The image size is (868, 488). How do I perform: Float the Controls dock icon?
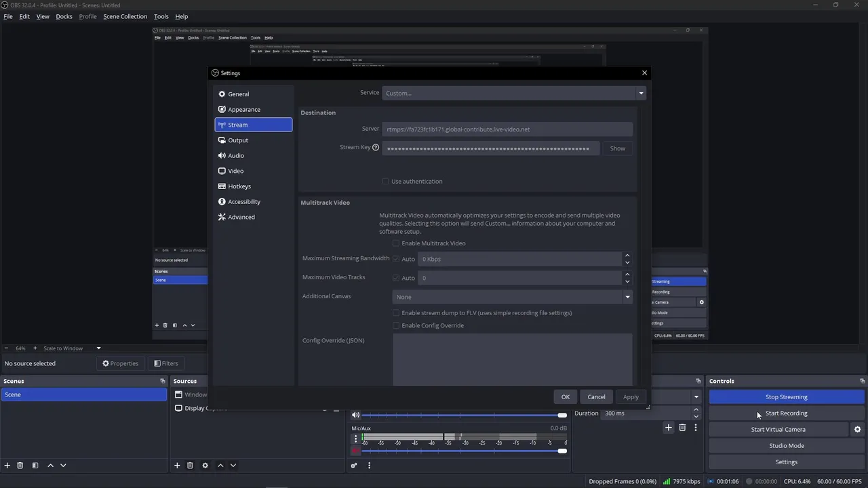click(862, 381)
